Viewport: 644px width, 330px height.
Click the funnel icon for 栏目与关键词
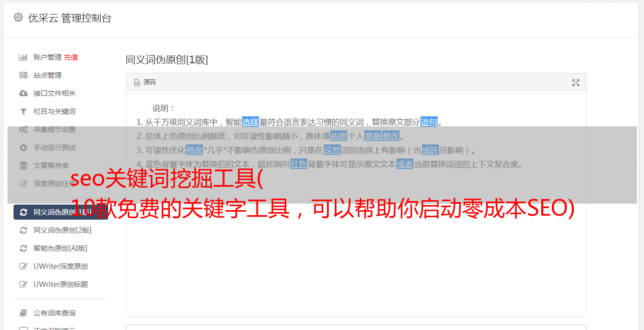point(23,111)
